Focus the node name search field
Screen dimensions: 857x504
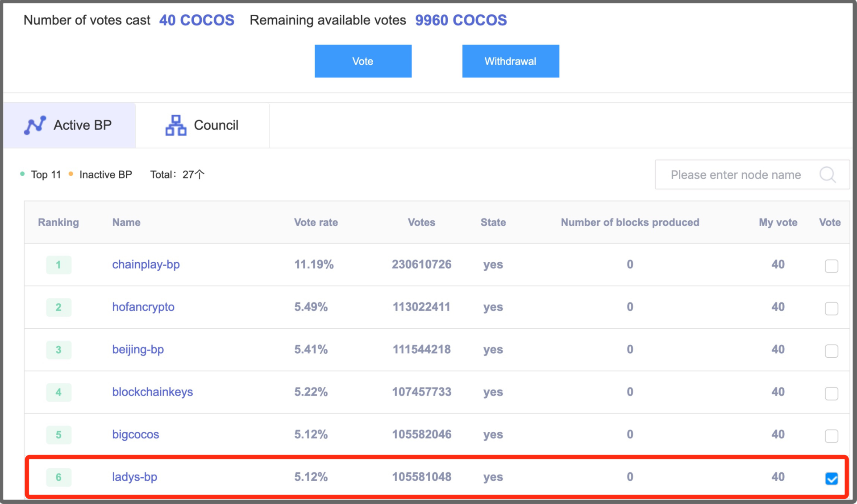click(x=736, y=175)
